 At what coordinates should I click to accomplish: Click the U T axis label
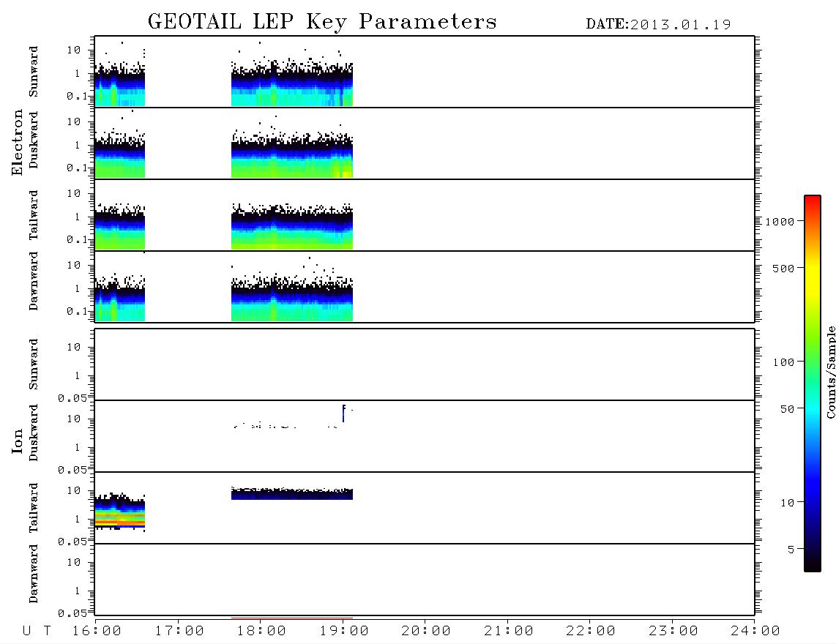tap(37, 632)
